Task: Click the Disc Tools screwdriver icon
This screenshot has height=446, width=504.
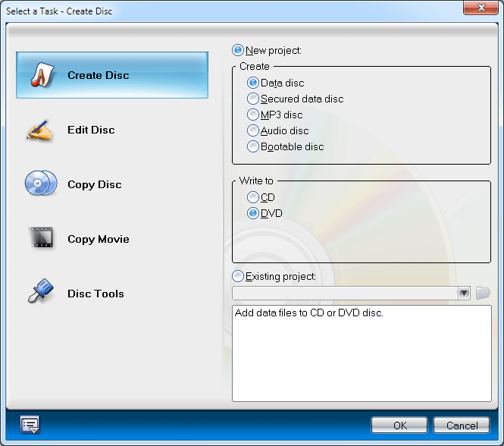Action: 41,291
